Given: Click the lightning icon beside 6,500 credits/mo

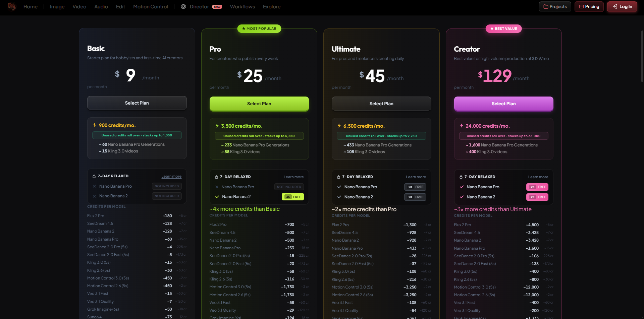Looking at the screenshot, I should coord(339,126).
